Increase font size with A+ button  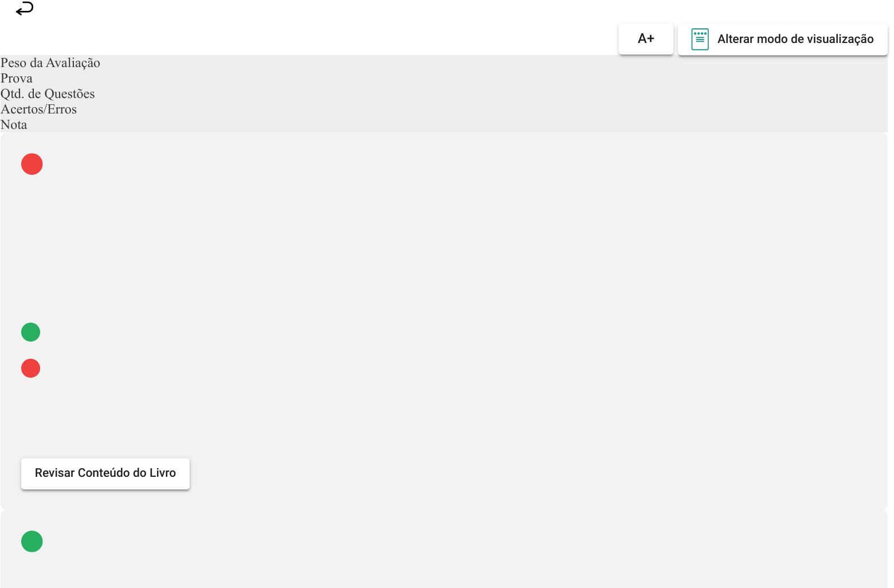pos(645,39)
